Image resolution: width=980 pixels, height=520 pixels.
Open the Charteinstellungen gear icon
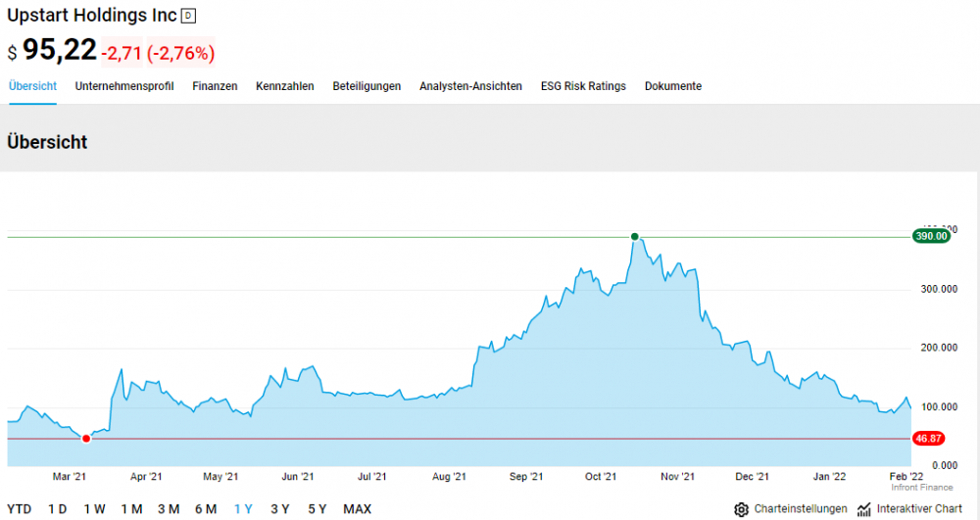tap(741, 509)
